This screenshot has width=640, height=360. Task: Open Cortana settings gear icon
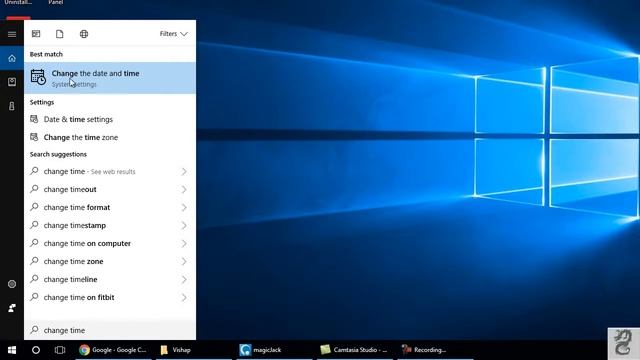[12, 284]
